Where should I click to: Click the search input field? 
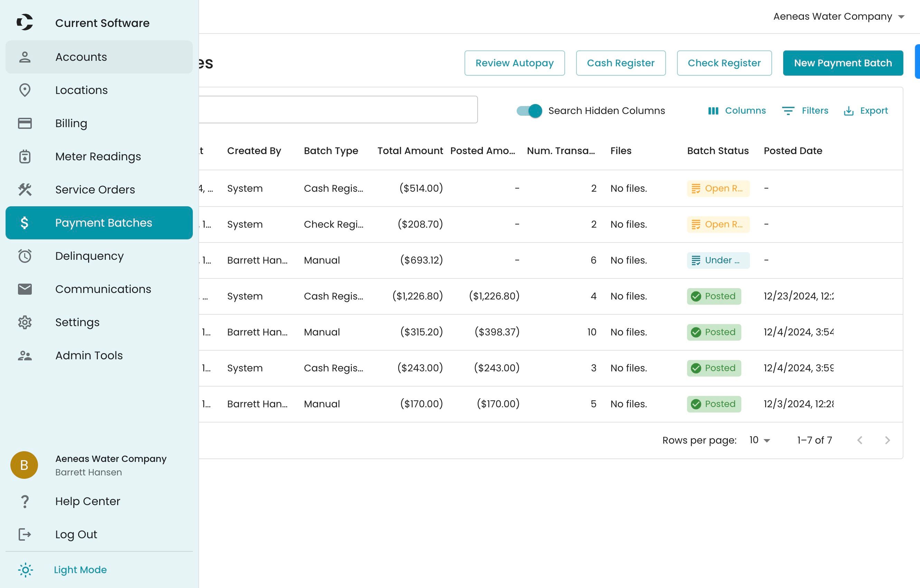(x=338, y=110)
